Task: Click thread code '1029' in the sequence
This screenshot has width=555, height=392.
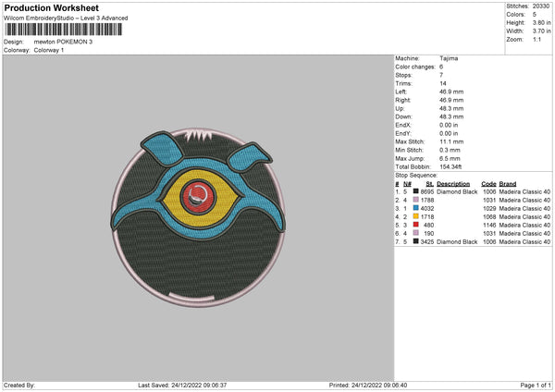Action: click(x=489, y=208)
